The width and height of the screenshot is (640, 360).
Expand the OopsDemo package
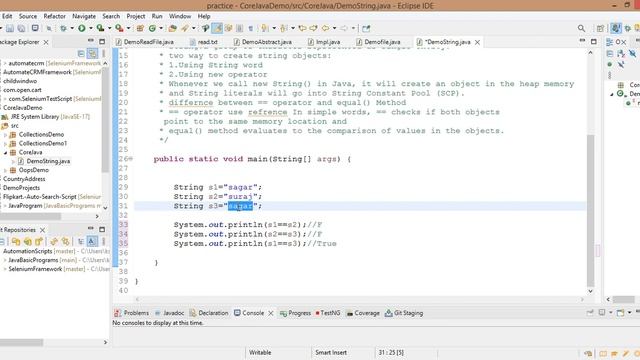[5, 170]
